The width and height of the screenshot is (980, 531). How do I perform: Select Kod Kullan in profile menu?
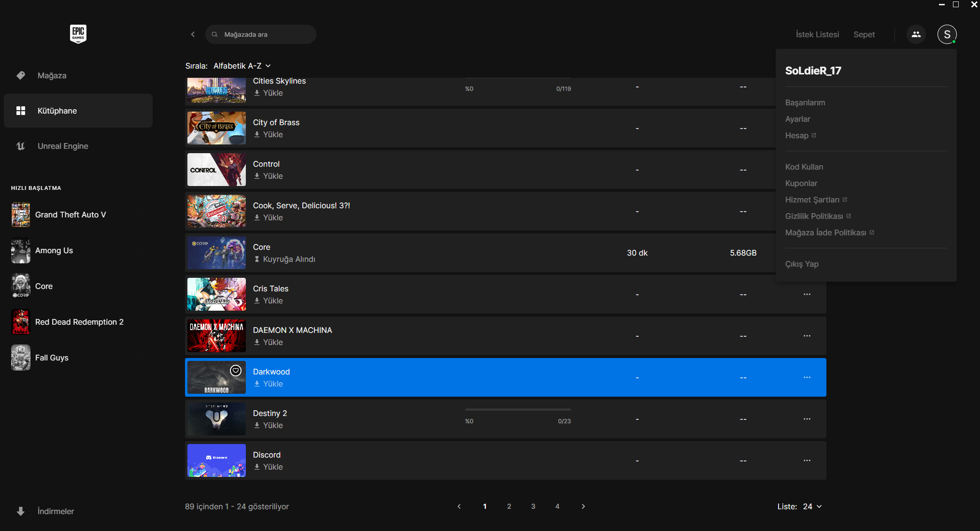click(x=804, y=167)
